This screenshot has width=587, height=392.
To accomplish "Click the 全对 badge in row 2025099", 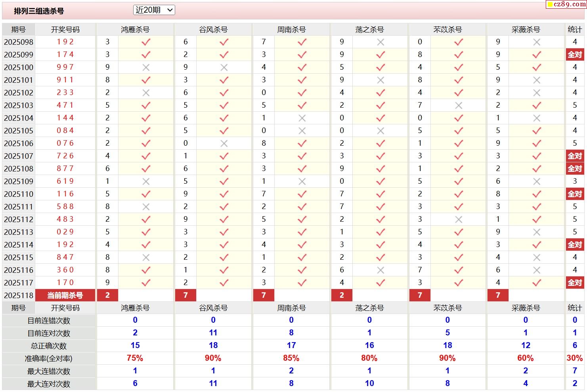I will 575,55.
